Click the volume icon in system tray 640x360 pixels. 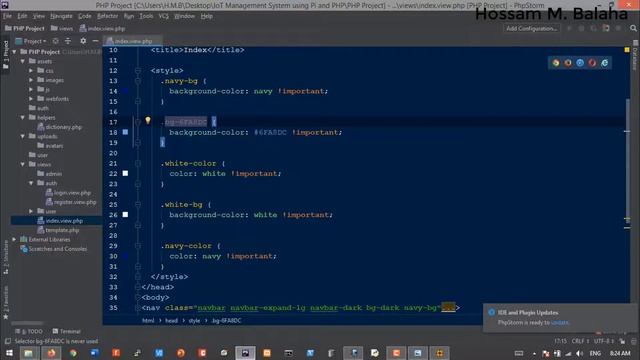click(580, 353)
